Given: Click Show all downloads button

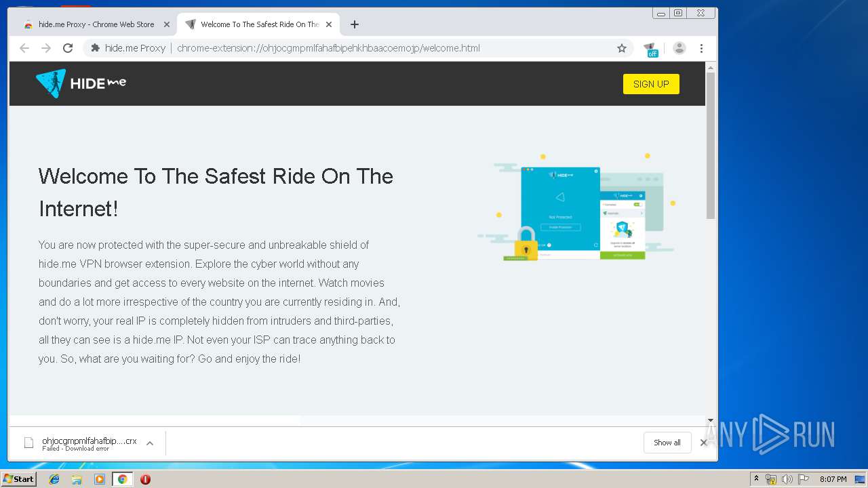Looking at the screenshot, I should click(667, 443).
